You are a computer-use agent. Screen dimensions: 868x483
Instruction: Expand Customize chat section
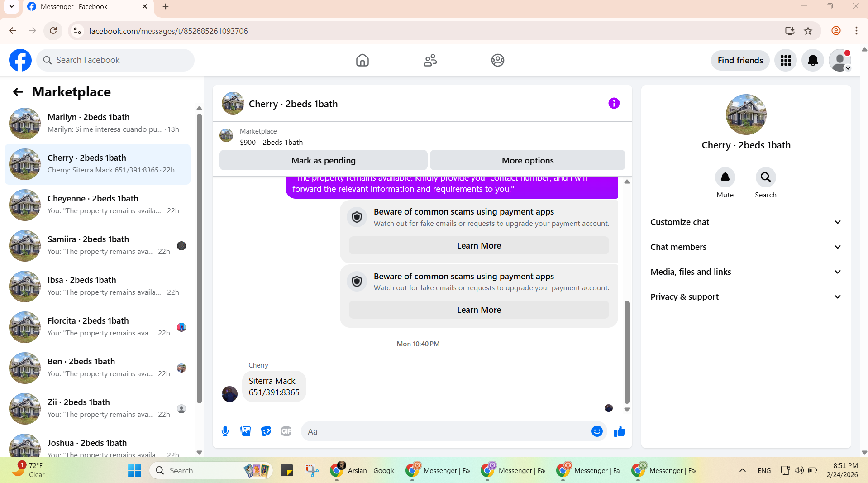pos(746,222)
